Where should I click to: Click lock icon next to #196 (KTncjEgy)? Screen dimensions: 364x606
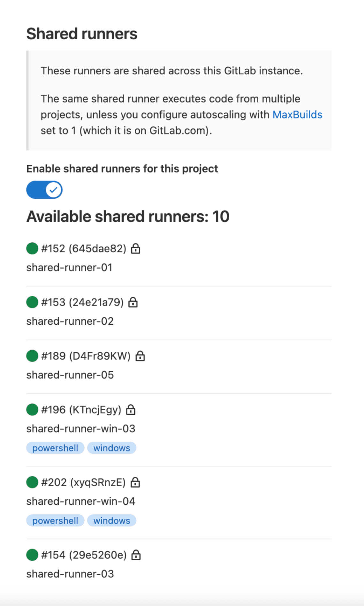pyautogui.click(x=131, y=410)
